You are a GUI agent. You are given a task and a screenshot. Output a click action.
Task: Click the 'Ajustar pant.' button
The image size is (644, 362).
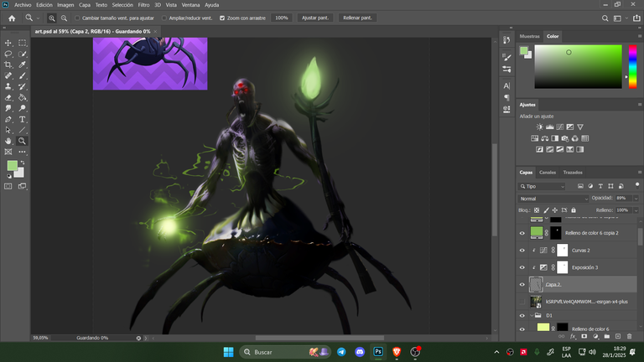point(315,18)
